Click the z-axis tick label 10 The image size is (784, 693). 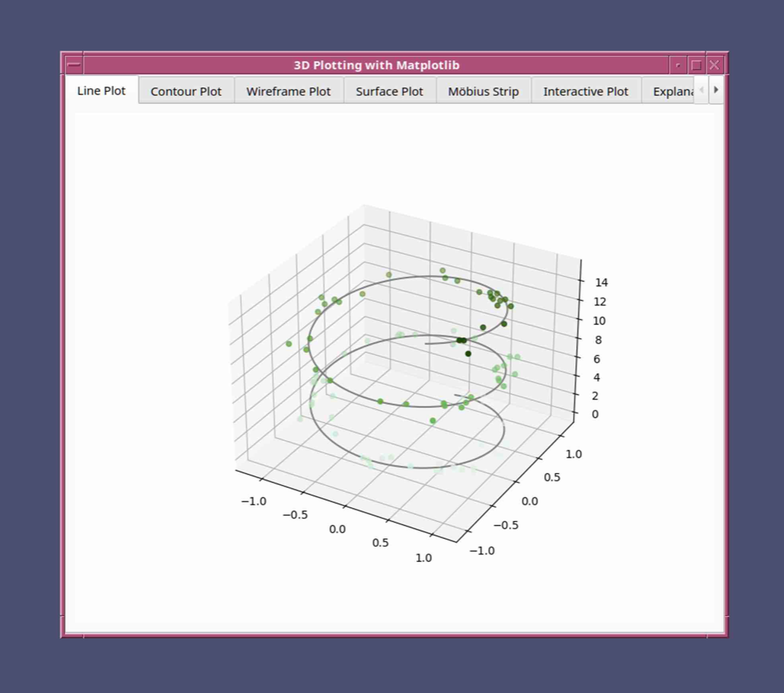point(599,321)
